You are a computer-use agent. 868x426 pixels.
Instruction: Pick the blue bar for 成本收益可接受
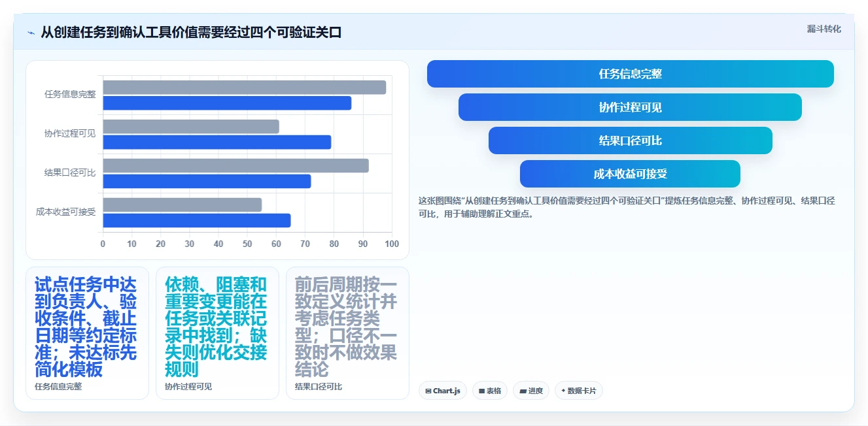tap(197, 221)
